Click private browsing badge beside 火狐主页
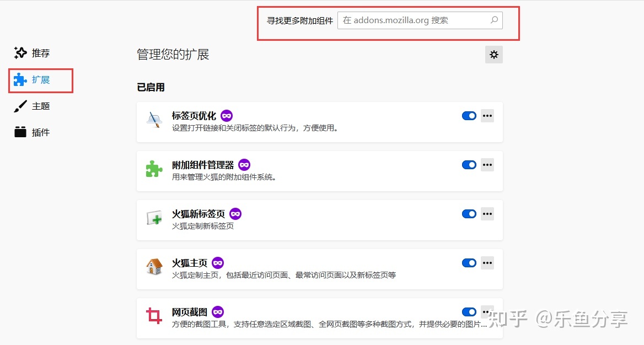Image resolution: width=644 pixels, height=345 pixels. [x=218, y=263]
